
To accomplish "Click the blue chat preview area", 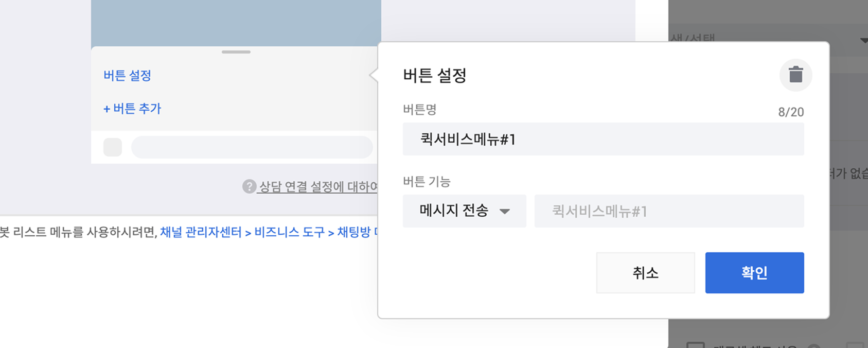I will pos(236,23).
